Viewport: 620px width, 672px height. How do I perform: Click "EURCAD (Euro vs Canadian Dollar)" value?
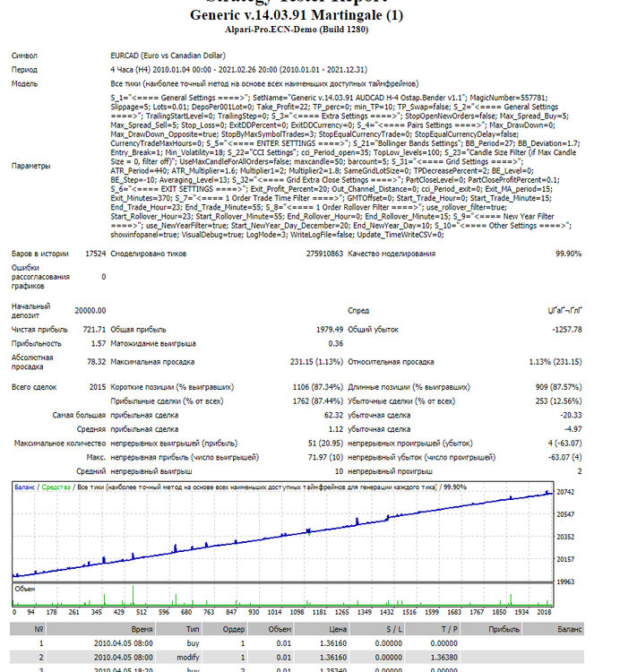click(x=168, y=56)
